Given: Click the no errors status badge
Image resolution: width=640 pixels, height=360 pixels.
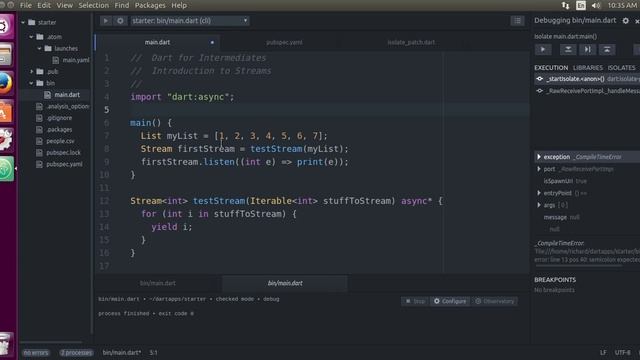Looking at the screenshot, I should click(36, 353).
